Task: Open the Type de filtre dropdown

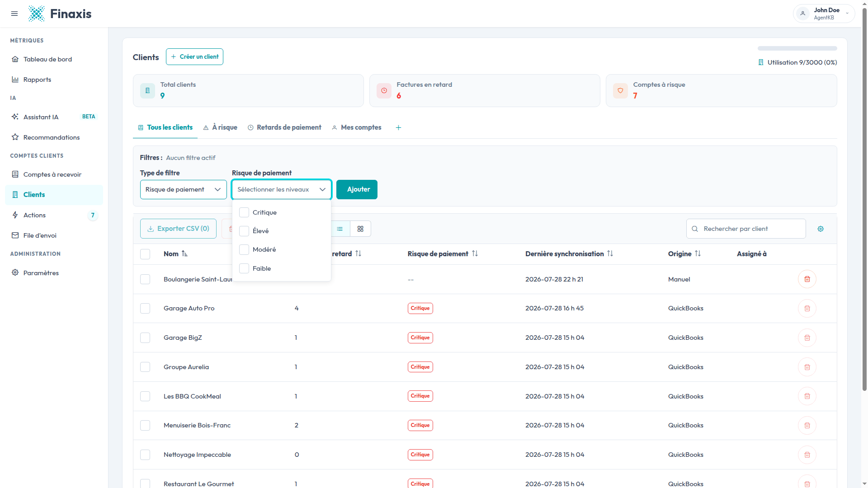Action: point(183,189)
